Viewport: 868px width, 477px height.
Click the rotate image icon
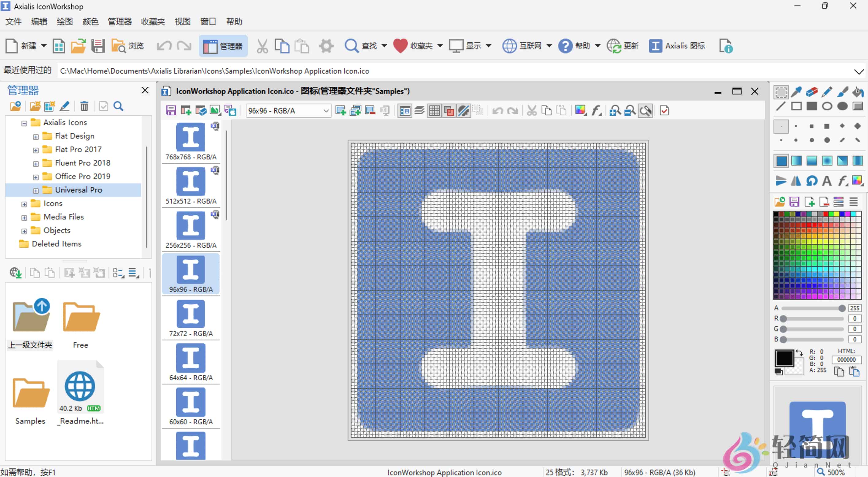point(811,181)
